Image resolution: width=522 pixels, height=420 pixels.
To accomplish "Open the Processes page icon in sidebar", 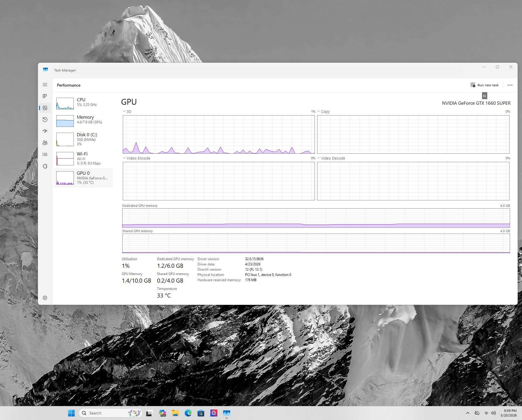I will (x=45, y=96).
